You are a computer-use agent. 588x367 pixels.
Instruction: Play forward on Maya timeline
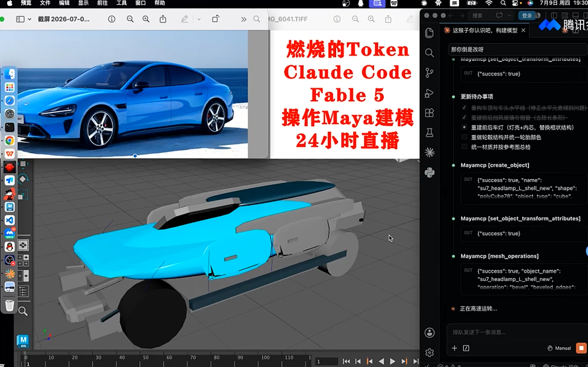392,362
